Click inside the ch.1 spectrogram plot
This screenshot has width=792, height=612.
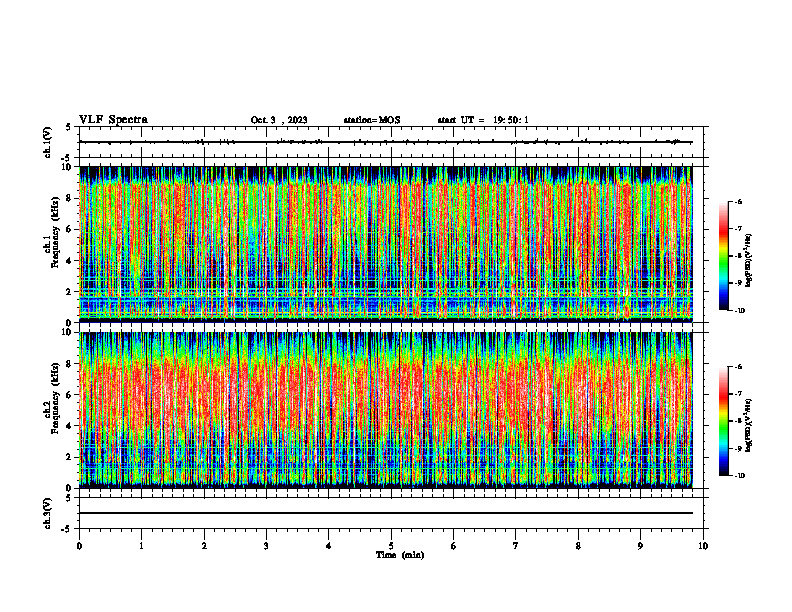(386, 244)
